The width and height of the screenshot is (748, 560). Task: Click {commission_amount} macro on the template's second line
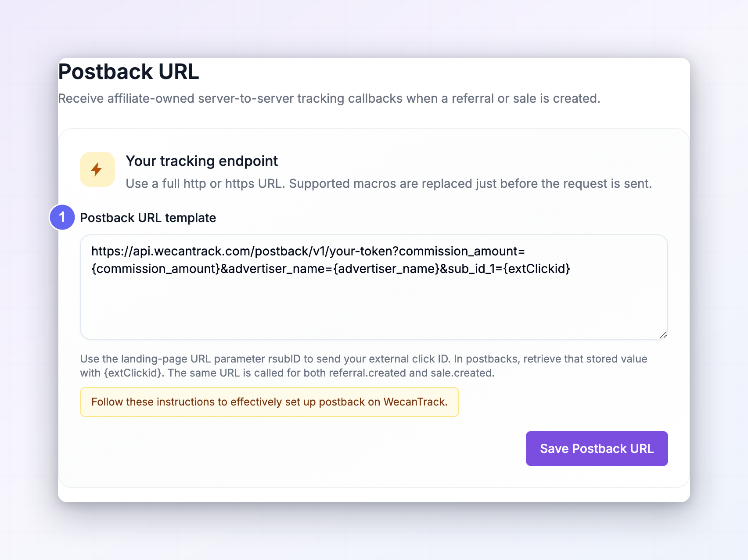(155, 269)
